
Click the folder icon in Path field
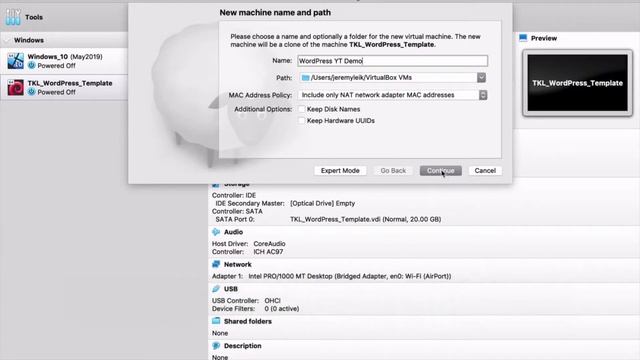(x=305, y=78)
